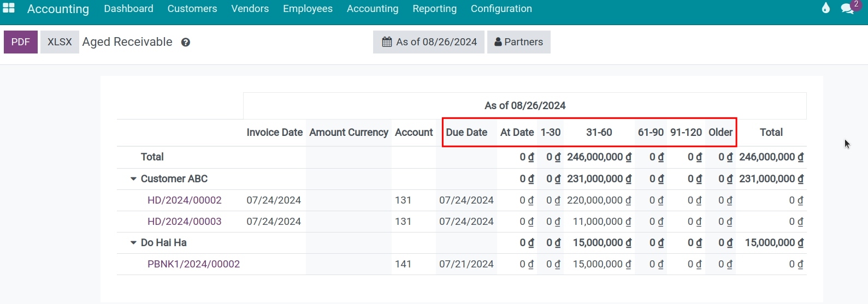Open the Vendors menu
The height and width of the screenshot is (304, 868).
[x=250, y=9]
